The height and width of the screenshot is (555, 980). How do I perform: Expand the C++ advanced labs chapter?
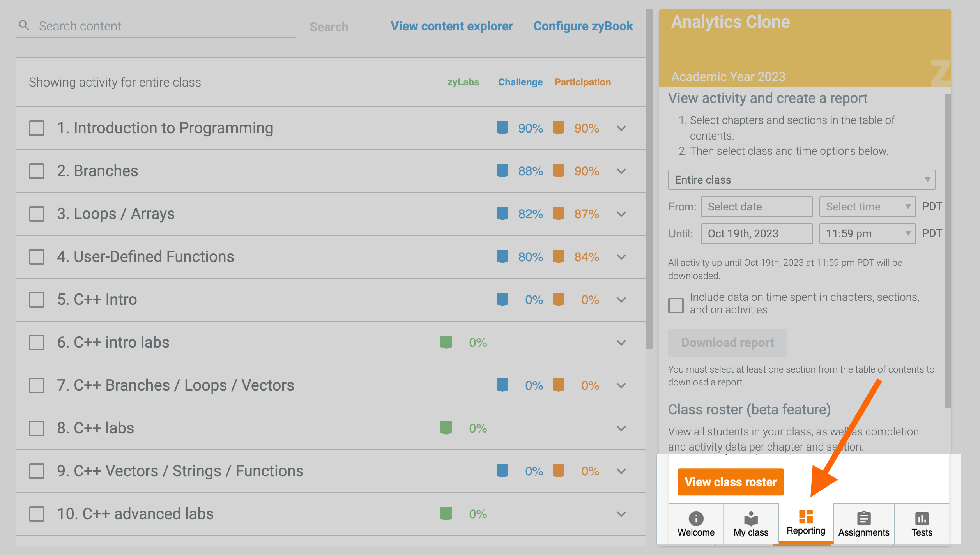click(x=622, y=514)
